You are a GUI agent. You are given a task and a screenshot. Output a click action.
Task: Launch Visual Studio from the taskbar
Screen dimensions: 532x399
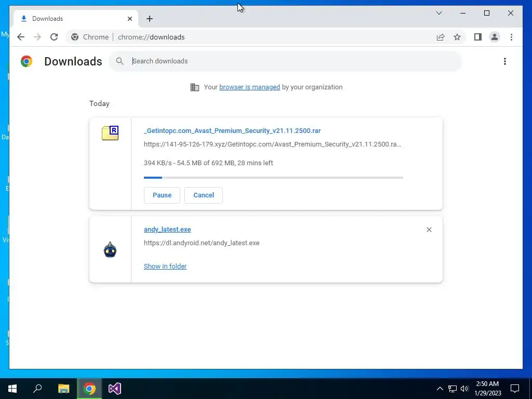coord(115,389)
